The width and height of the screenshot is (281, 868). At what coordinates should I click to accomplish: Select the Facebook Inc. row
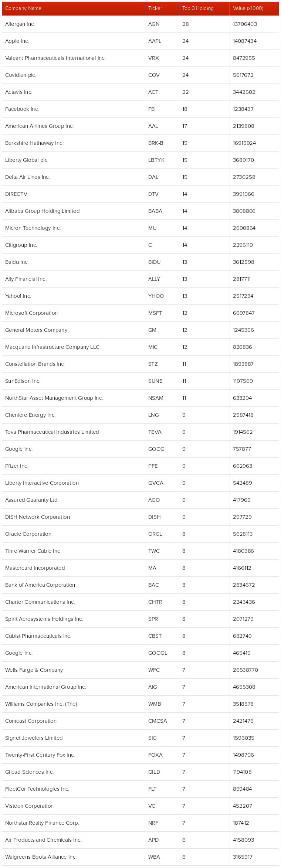(x=140, y=109)
